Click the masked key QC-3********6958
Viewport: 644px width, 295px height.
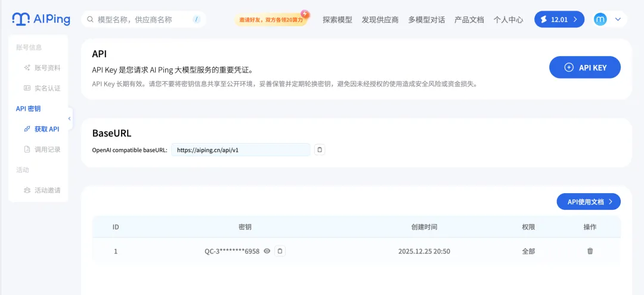(232, 251)
